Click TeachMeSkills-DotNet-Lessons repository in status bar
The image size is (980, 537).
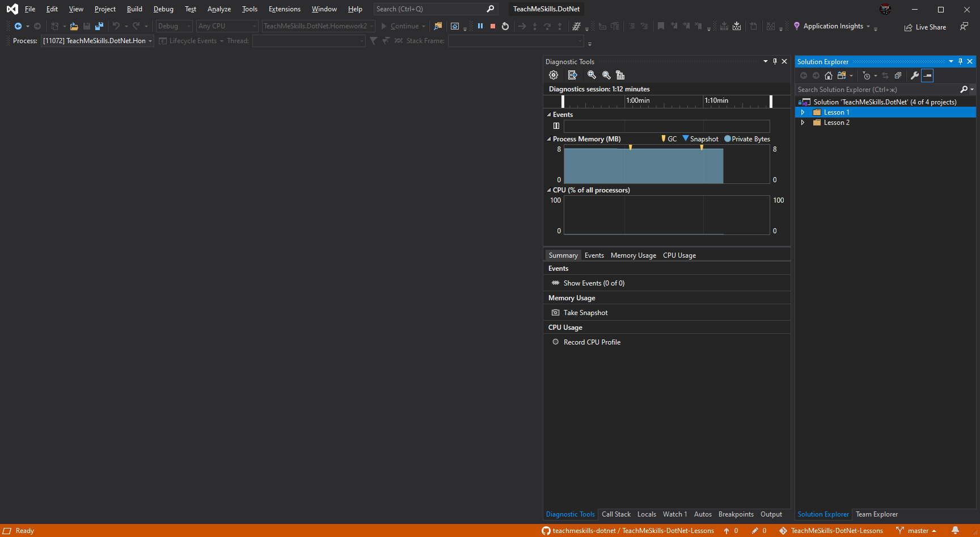tap(831, 531)
